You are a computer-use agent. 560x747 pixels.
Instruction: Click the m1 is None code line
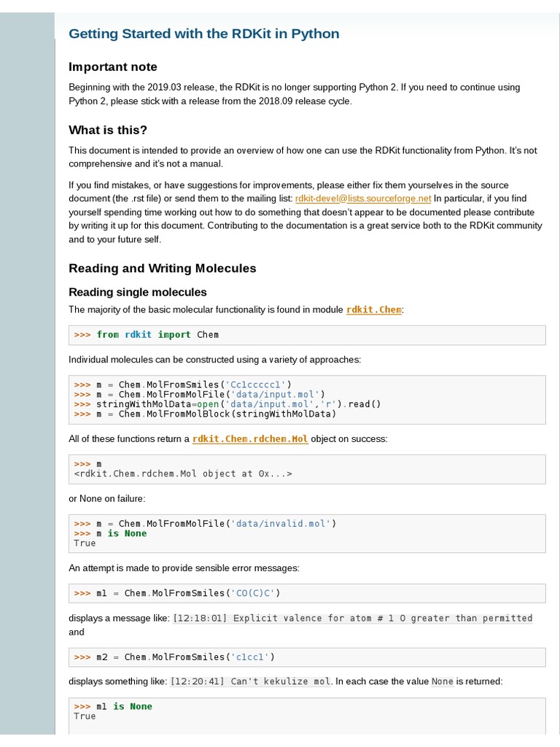tap(113, 706)
